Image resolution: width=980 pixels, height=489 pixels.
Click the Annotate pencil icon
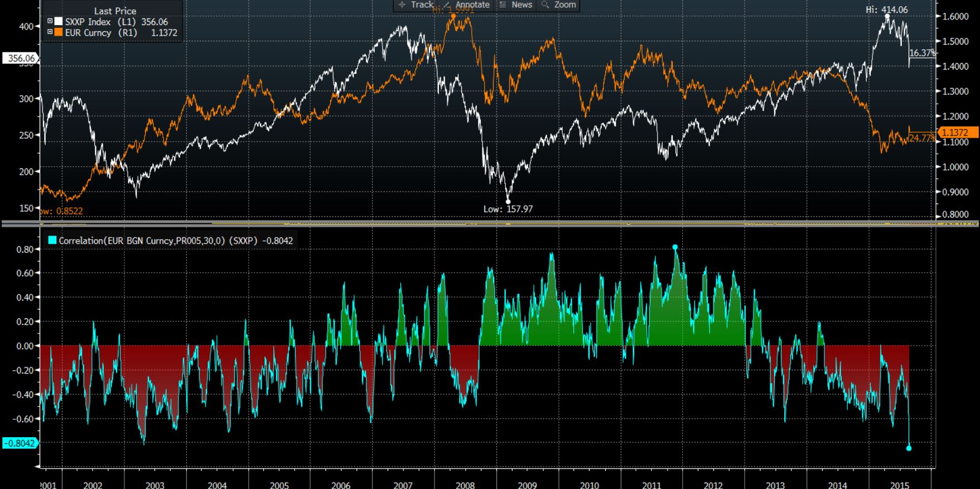(x=447, y=4)
